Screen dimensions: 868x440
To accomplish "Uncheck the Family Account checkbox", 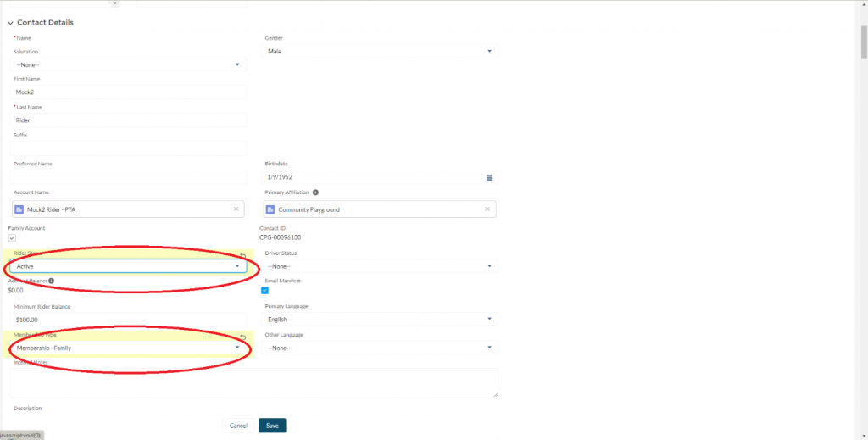I will click(12, 239).
